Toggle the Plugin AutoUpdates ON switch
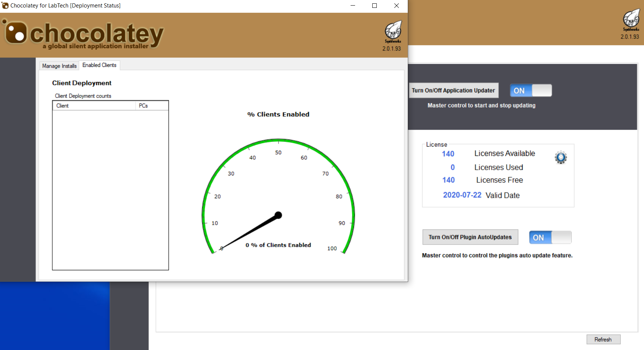Screen dimensions: 644x350 click(x=550, y=237)
